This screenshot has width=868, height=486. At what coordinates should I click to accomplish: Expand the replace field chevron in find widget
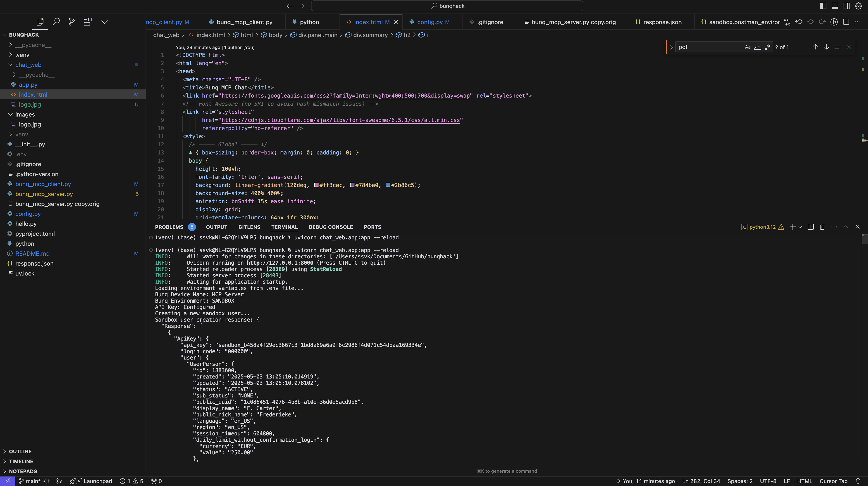tap(671, 47)
